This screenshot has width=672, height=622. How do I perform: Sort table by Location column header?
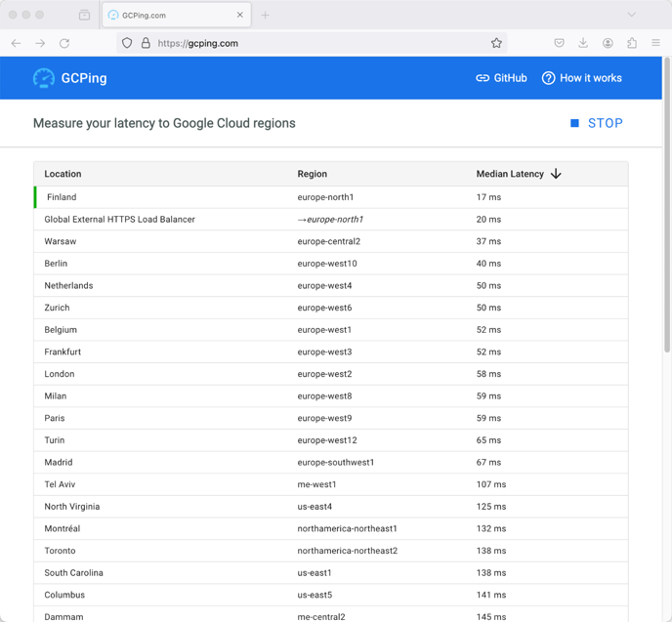[63, 174]
